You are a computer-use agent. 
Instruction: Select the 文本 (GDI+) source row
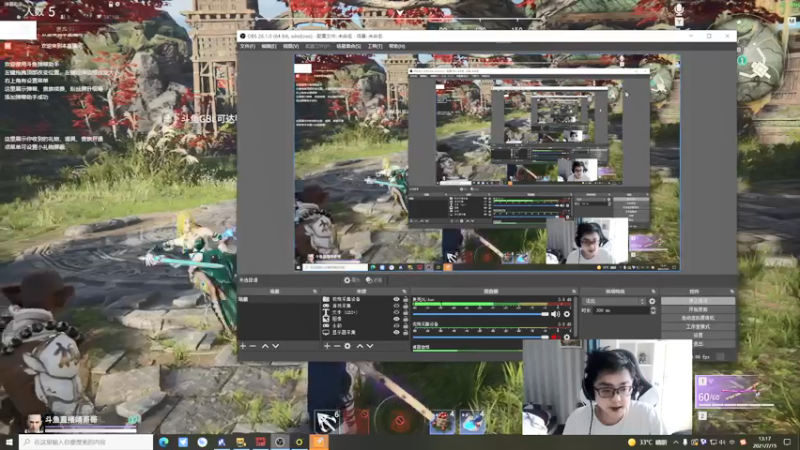point(365,312)
